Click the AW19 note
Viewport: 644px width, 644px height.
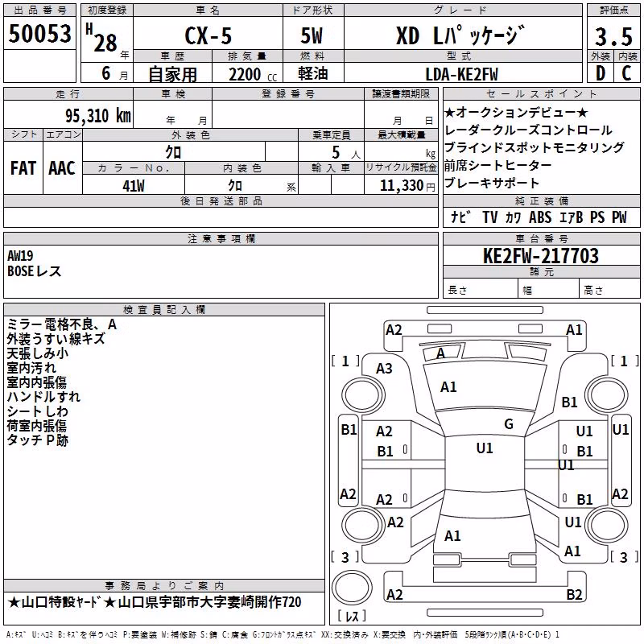[x=20, y=256]
